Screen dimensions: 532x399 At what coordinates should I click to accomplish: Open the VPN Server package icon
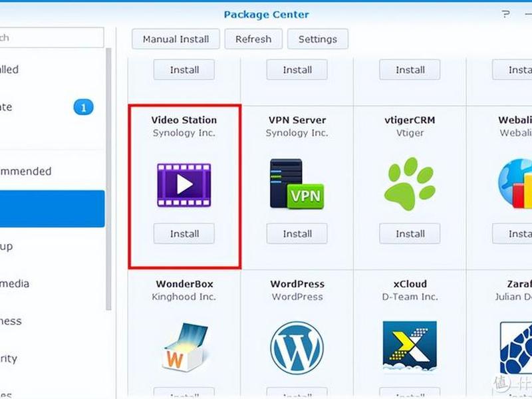(x=297, y=184)
